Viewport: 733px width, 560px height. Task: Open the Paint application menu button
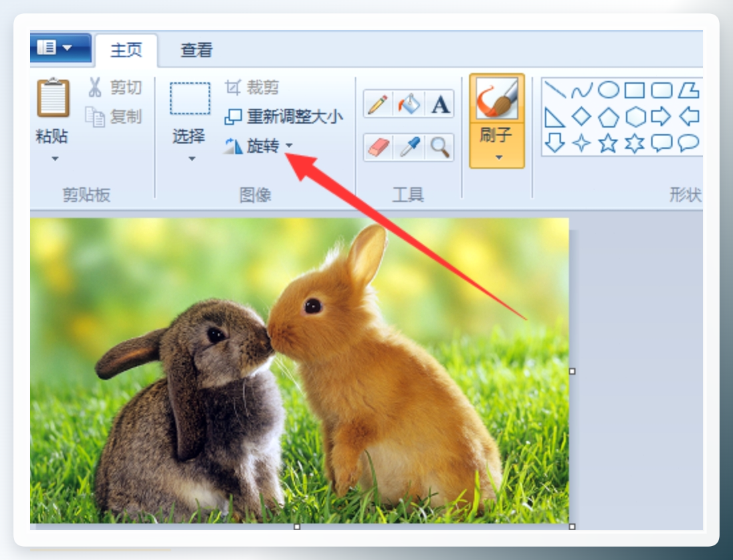(60, 47)
